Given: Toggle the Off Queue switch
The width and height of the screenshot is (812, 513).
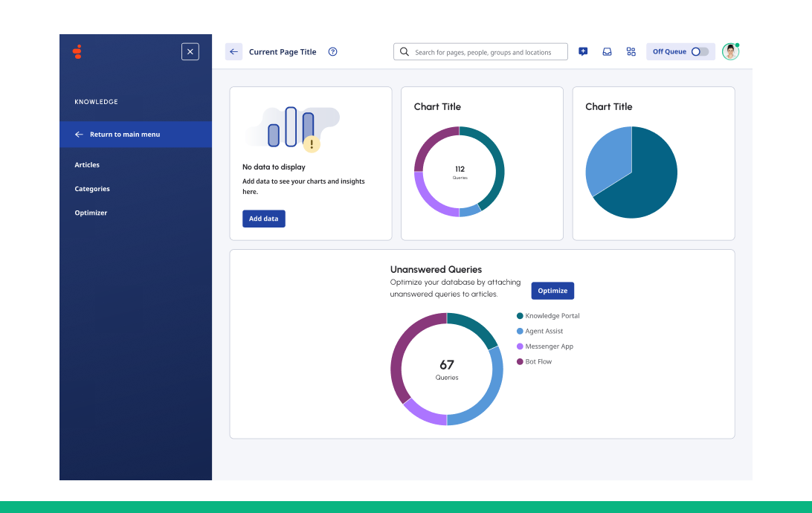Looking at the screenshot, I should tap(699, 52).
